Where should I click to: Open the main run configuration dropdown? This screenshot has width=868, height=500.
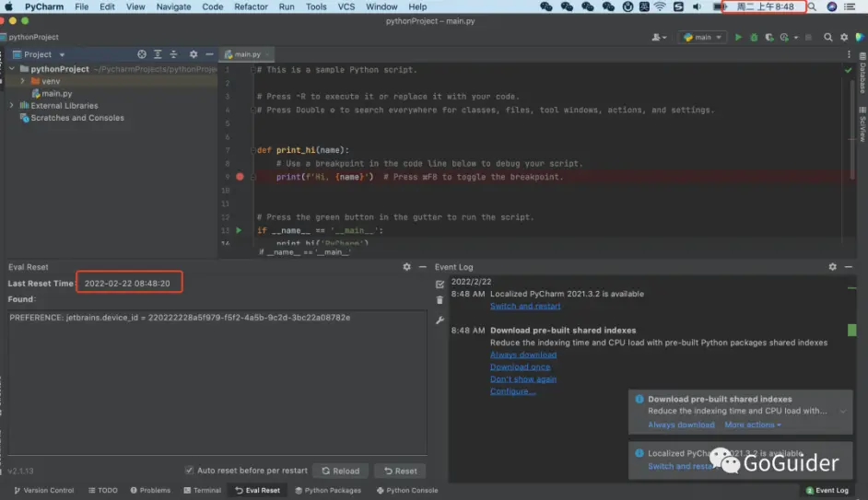tap(702, 37)
